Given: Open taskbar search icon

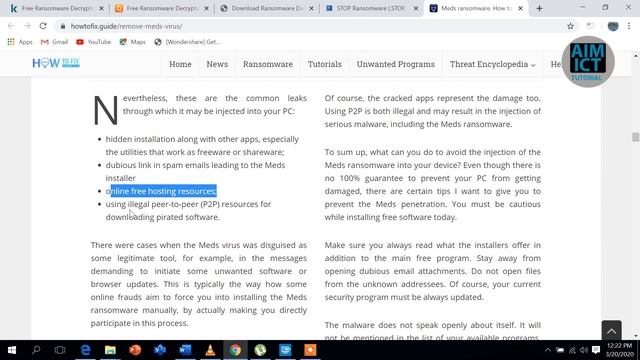Looking at the screenshot, I should (x=36, y=350).
